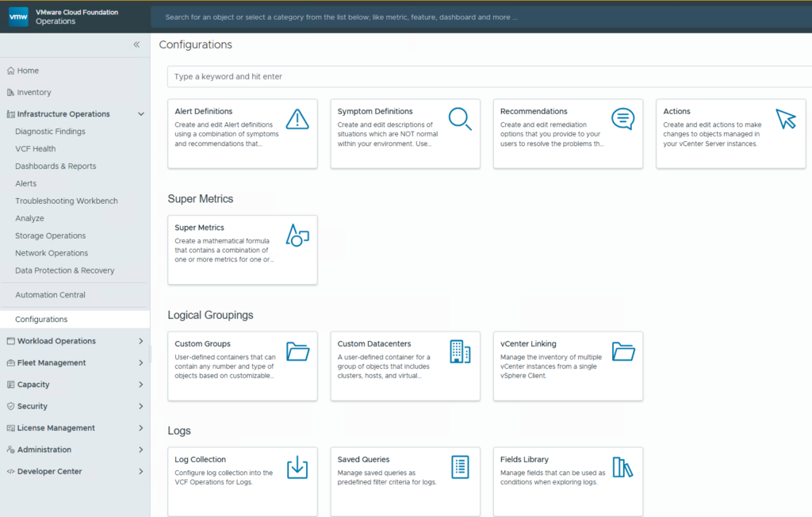Open Automation Central from sidebar
The width and height of the screenshot is (812, 517).
pos(50,295)
